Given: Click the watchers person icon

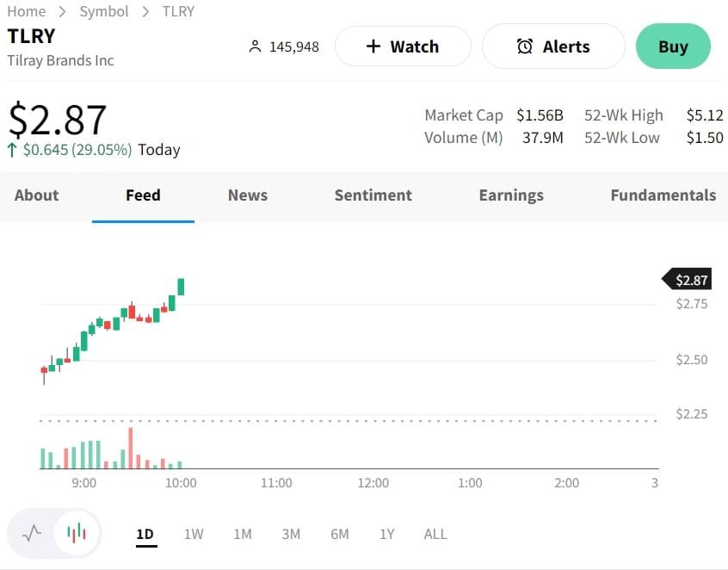Looking at the screenshot, I should coord(254,46).
